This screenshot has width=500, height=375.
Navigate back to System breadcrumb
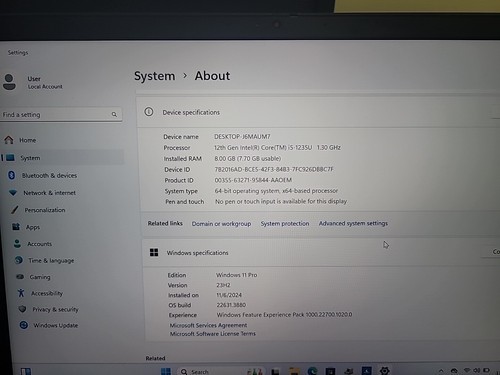point(154,76)
